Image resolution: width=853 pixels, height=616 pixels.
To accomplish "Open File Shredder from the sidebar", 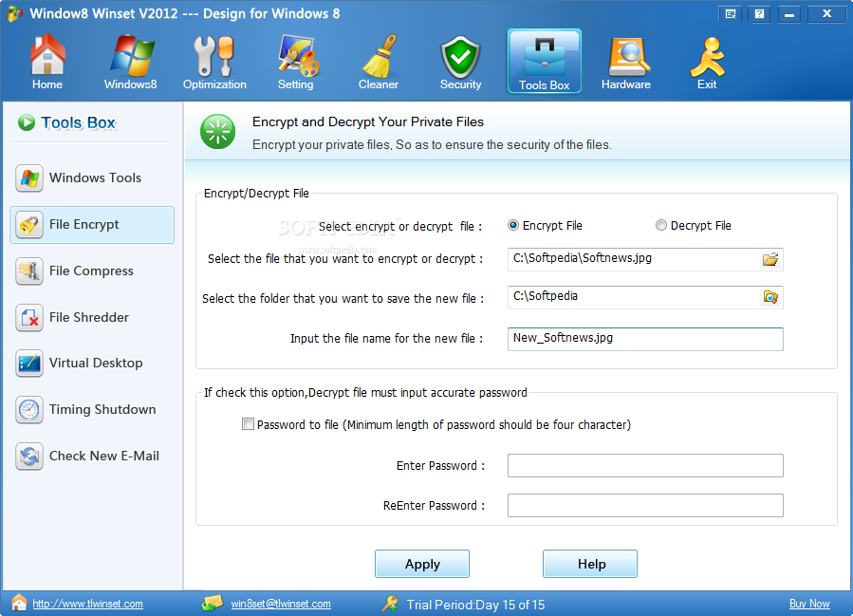I will tap(92, 317).
